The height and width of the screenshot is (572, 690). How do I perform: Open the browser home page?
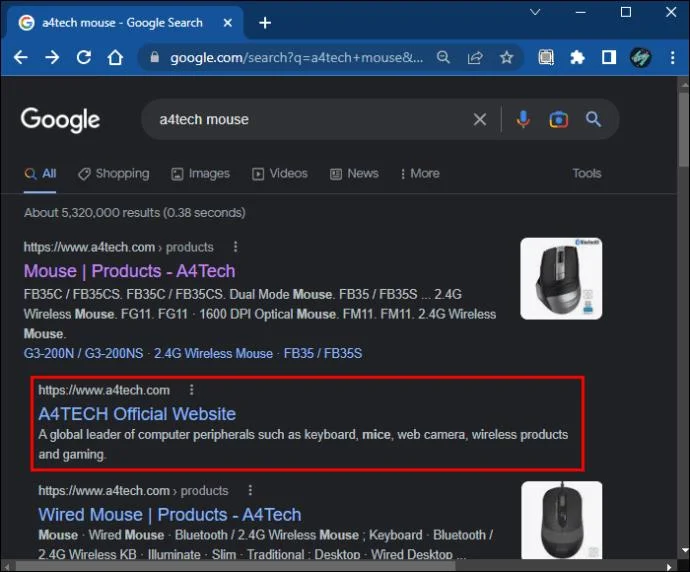(x=115, y=58)
